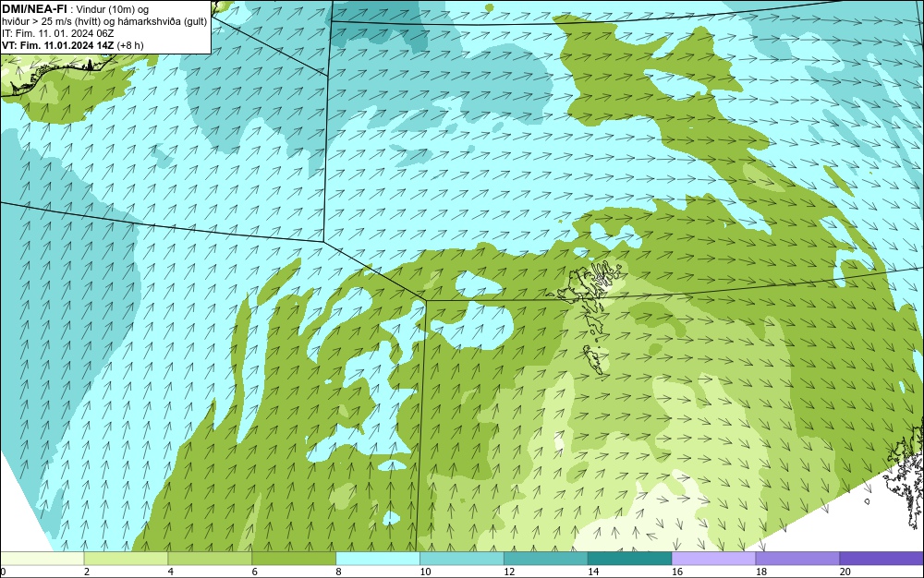Screen dimensions: 924x578
Task: Click the initial time 'IT: Fim. 11. 01. 2024 06Z'
Action: (x=57, y=33)
